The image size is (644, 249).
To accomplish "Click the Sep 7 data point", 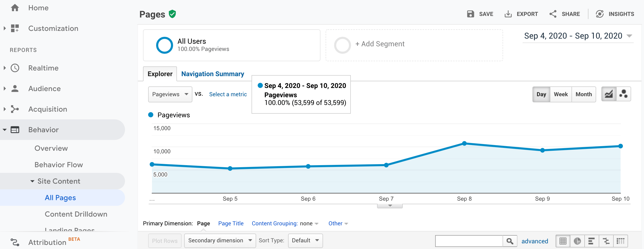I will click(x=386, y=165).
